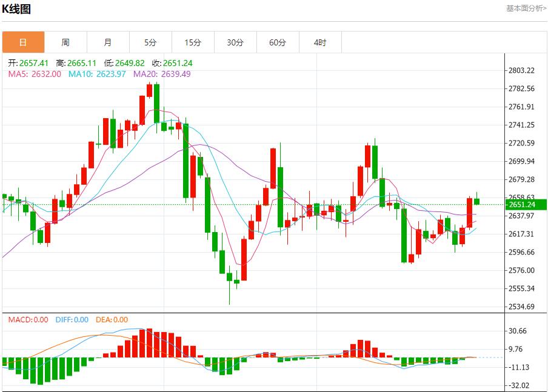Open the 月 (monthly) chart tab
The height and width of the screenshot is (392, 548).
108,42
